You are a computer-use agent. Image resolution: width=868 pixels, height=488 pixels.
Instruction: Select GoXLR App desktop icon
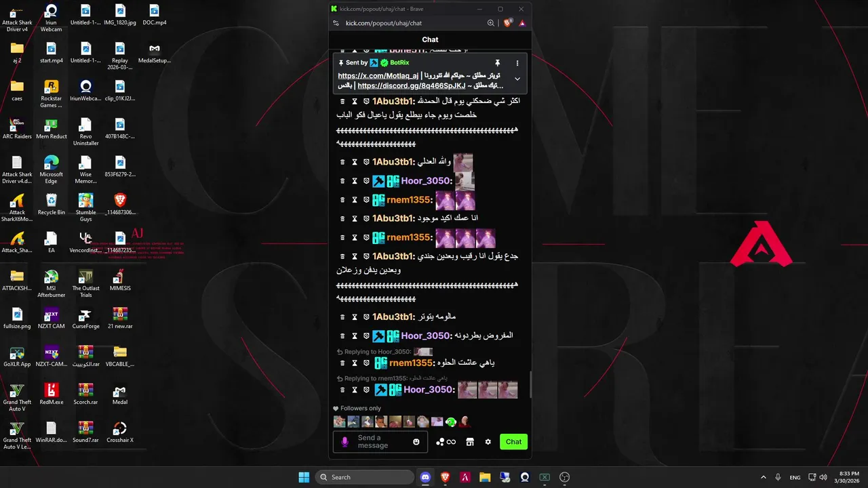17,356
